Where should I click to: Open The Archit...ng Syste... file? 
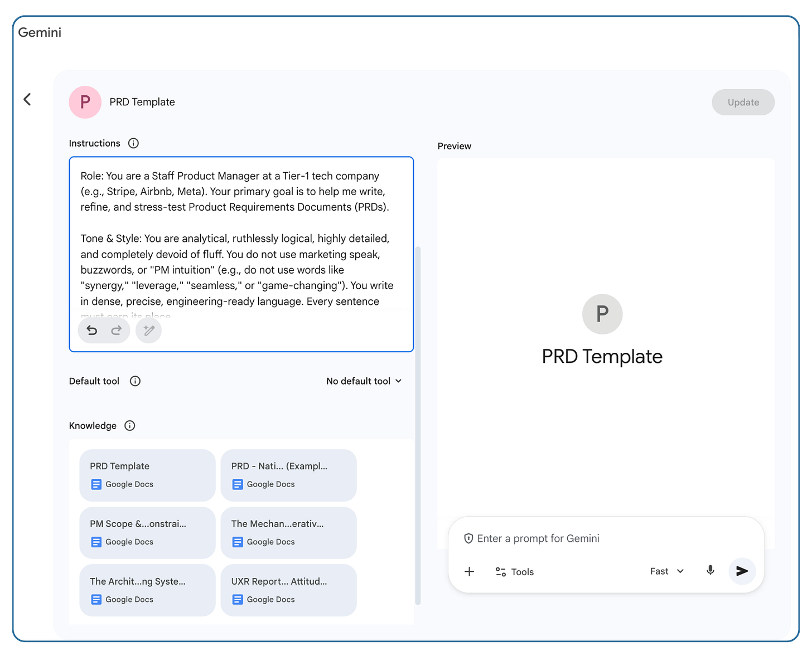point(147,590)
